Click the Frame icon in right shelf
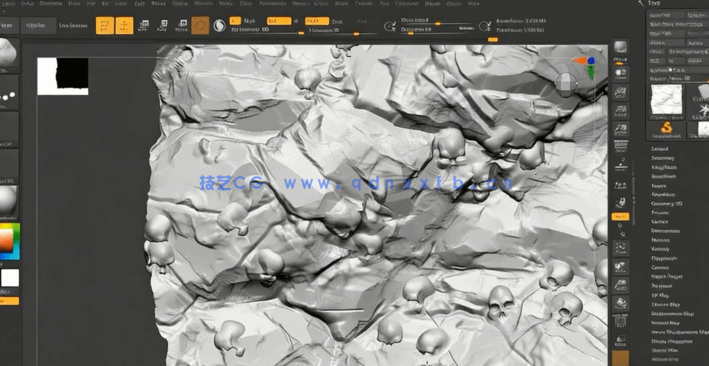 pyautogui.click(x=620, y=248)
